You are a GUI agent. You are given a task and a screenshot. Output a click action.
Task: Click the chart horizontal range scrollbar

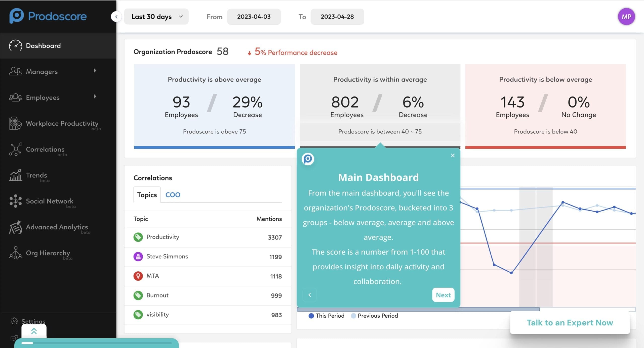pyautogui.click(x=418, y=309)
